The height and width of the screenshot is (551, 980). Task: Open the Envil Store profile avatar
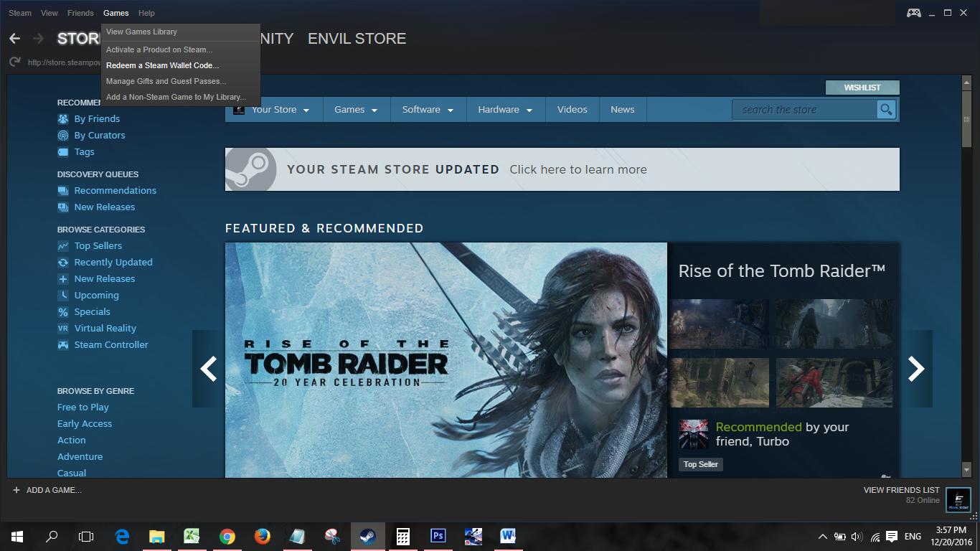coord(958,499)
